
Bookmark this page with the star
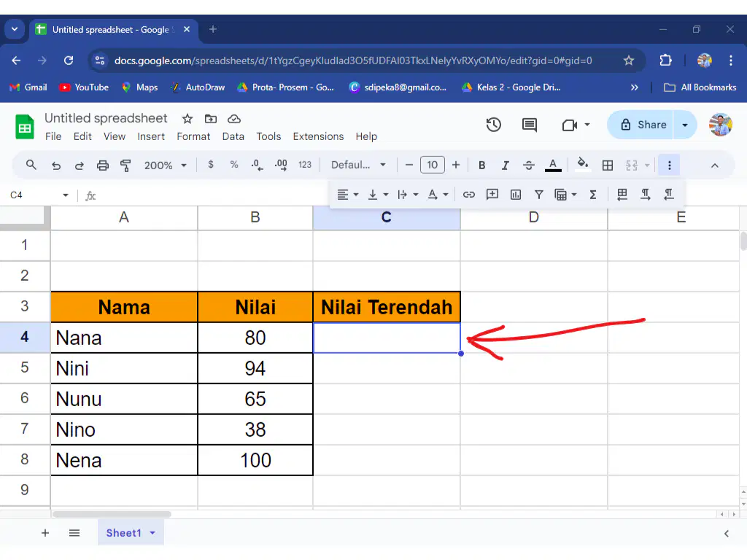[x=628, y=61]
